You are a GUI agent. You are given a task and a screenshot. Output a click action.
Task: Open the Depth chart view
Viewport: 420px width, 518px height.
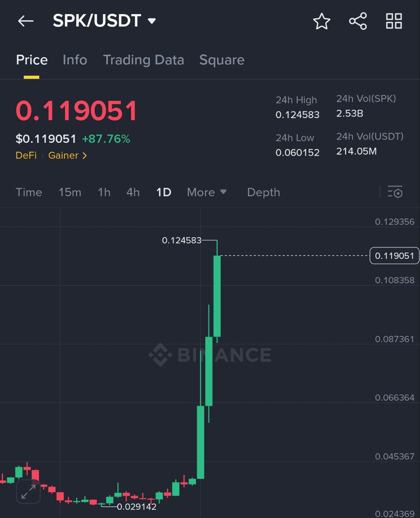[x=263, y=192]
